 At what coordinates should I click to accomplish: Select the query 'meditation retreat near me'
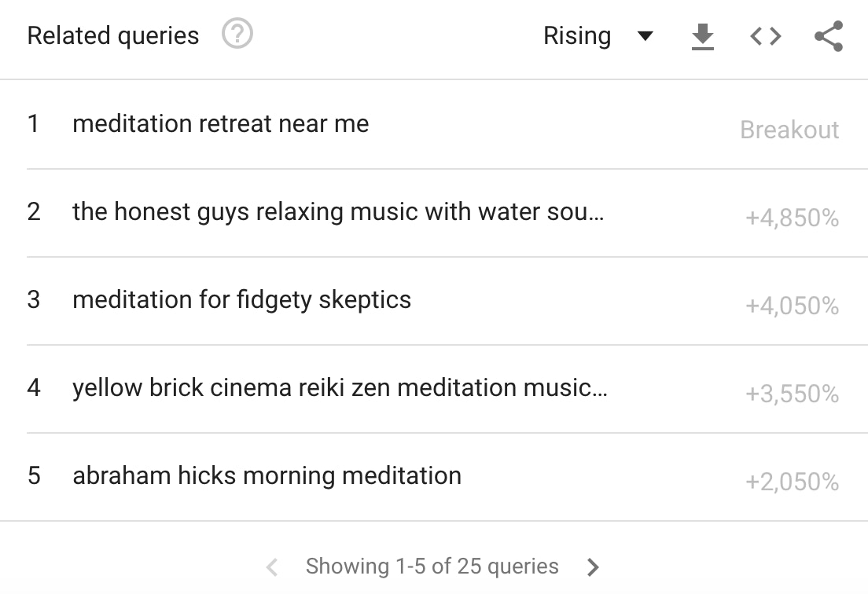[221, 123]
